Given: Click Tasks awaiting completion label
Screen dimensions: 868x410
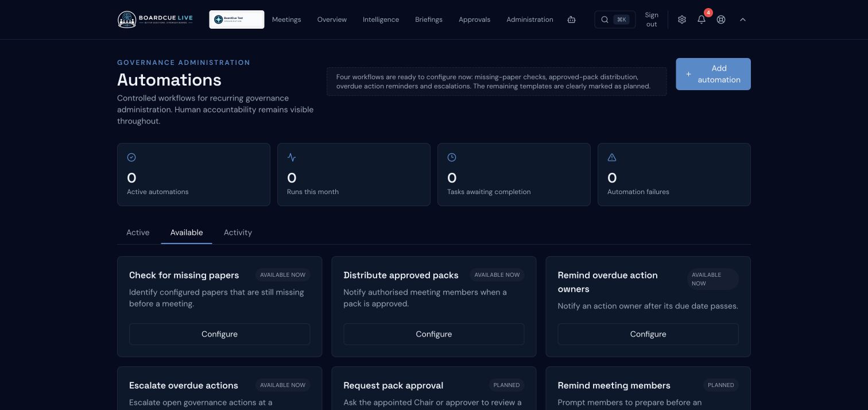Looking at the screenshot, I should point(489,192).
